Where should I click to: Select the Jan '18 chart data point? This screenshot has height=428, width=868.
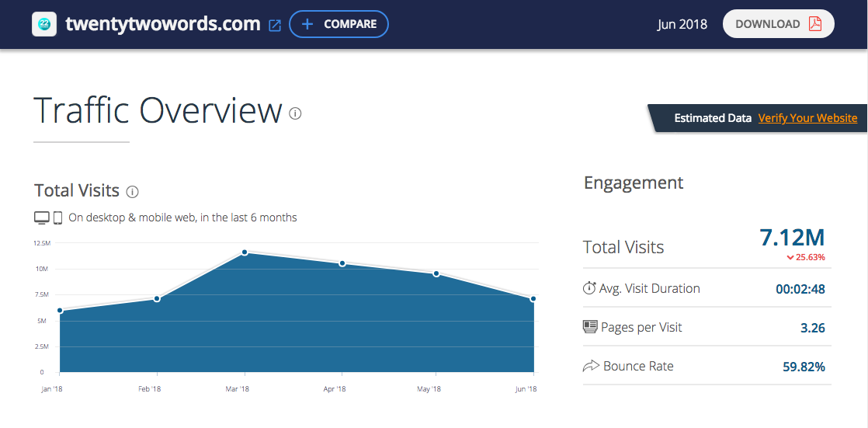(60, 311)
